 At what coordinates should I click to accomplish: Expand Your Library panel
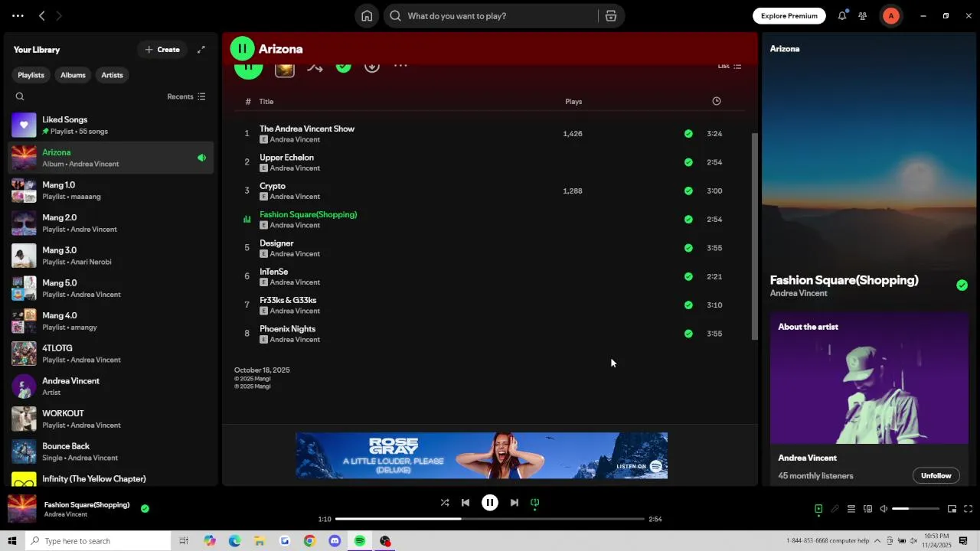pos(201,50)
